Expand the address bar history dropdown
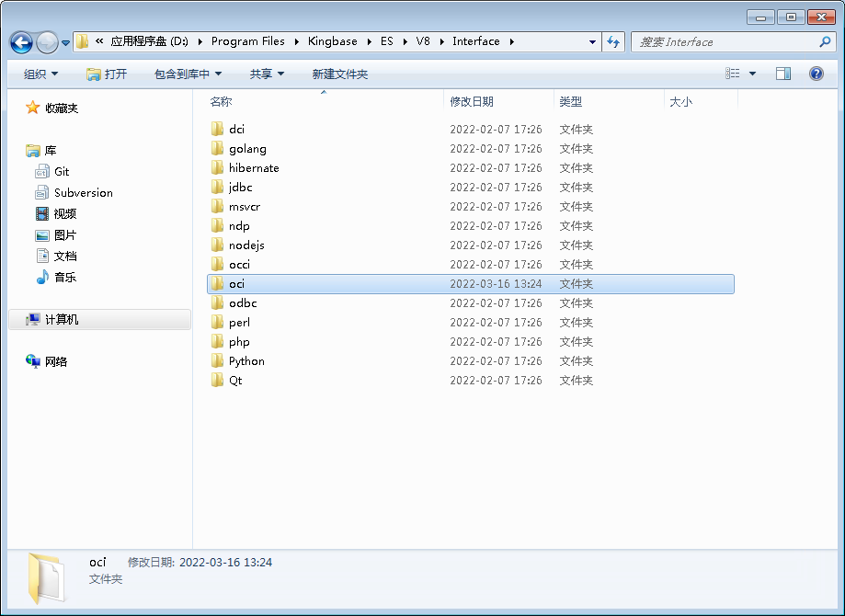This screenshot has width=845, height=616. pos(592,41)
